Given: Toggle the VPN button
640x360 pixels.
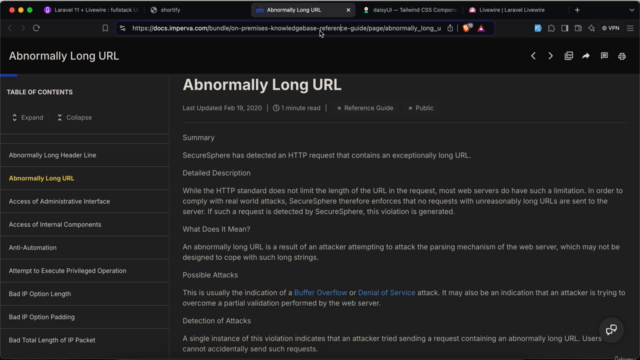Looking at the screenshot, I should pyautogui.click(x=611, y=28).
